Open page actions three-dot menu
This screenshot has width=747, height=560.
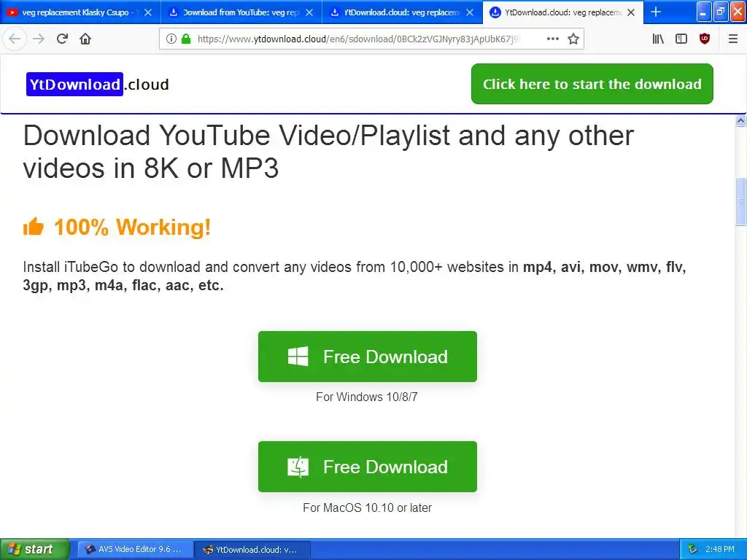[x=553, y=39]
